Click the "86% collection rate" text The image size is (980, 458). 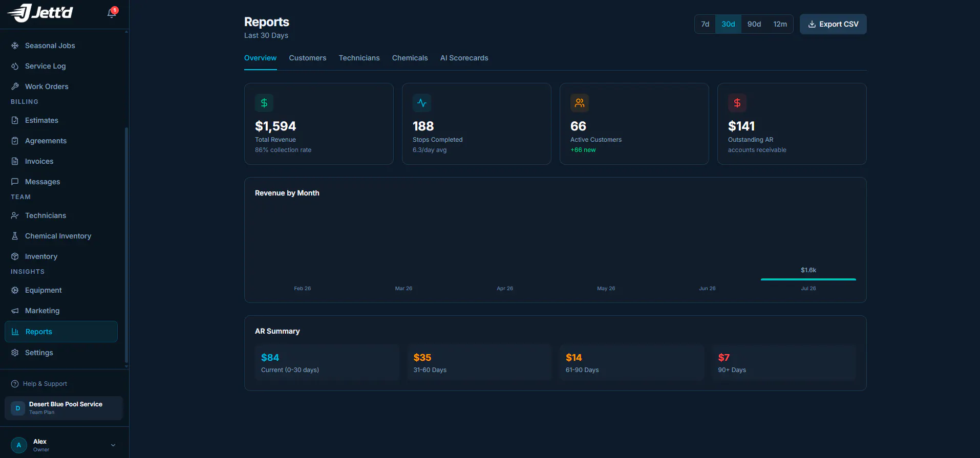(x=283, y=150)
